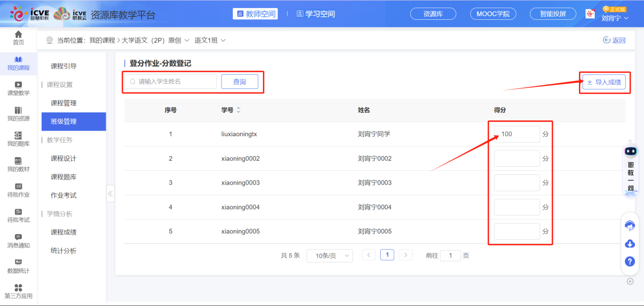Open the 数据统计 statistics icon

[x=18, y=267]
